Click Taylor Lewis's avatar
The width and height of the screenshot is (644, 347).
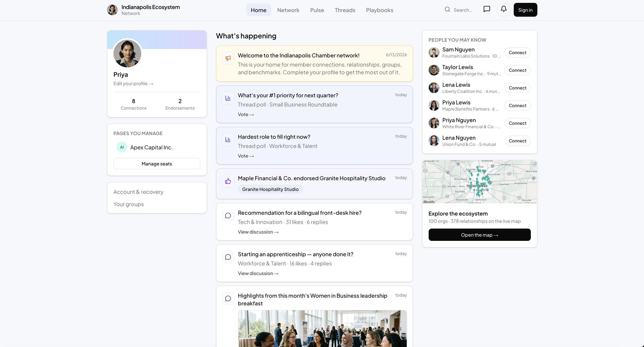[x=434, y=70]
